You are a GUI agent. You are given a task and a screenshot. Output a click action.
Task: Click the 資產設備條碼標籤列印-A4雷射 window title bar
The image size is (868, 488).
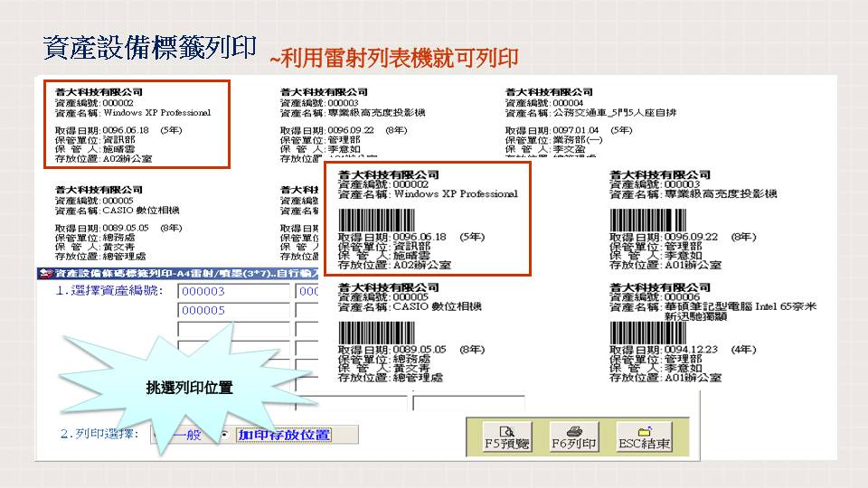point(178,273)
